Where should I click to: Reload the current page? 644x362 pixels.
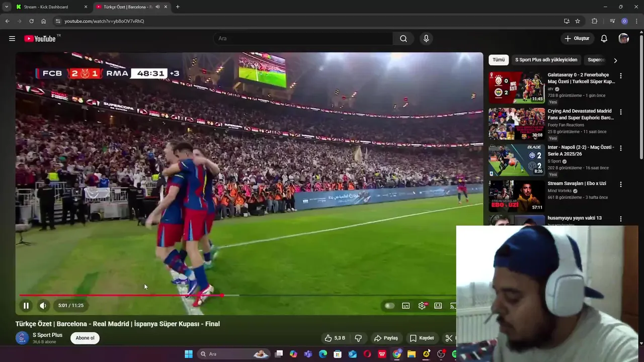[x=31, y=21]
